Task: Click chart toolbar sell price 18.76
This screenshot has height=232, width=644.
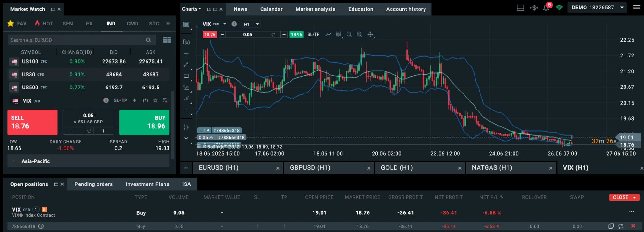Action: [x=210, y=35]
